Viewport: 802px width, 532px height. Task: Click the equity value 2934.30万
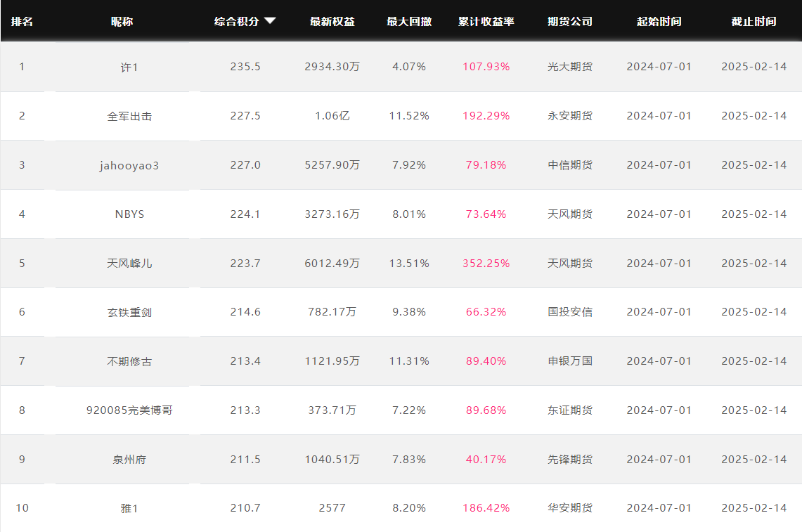[x=332, y=67]
